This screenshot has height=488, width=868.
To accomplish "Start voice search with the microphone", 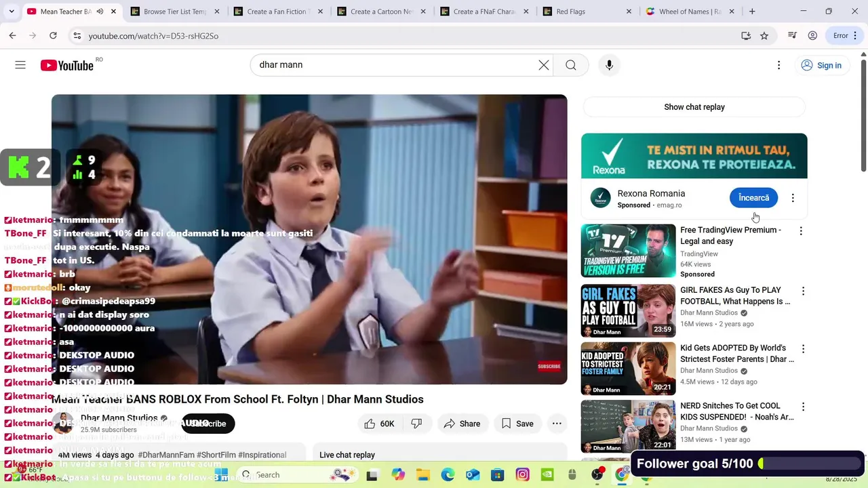I will click(x=609, y=65).
